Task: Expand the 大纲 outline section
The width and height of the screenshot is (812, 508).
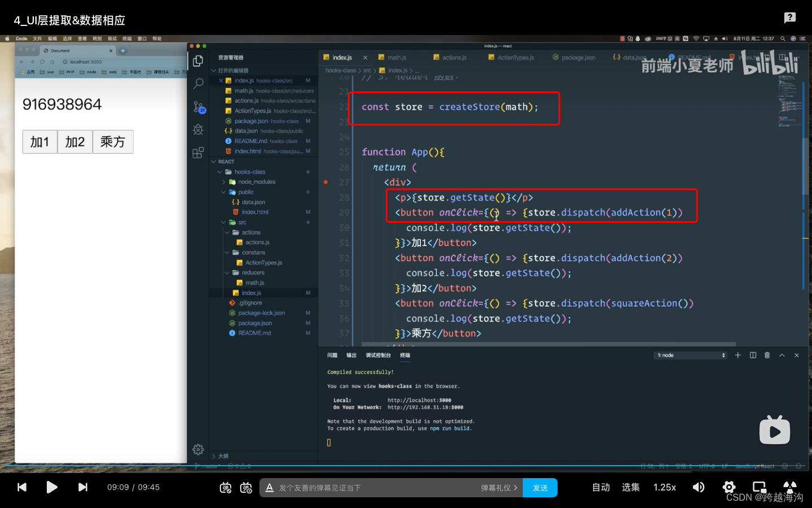Action: [x=214, y=456]
